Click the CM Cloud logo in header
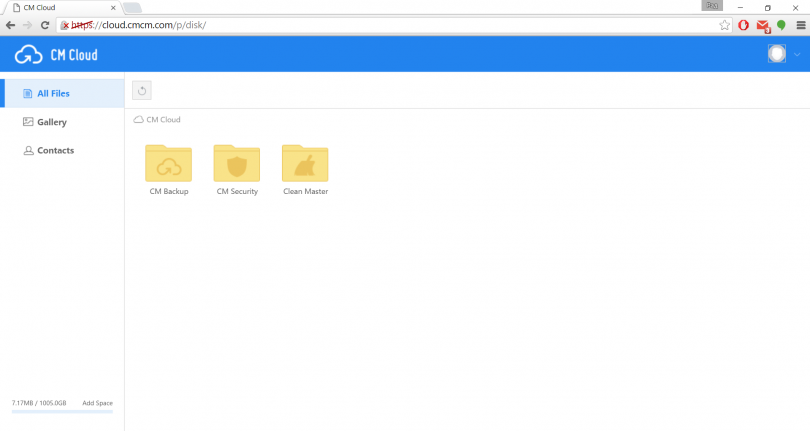The image size is (810, 431). pos(56,54)
